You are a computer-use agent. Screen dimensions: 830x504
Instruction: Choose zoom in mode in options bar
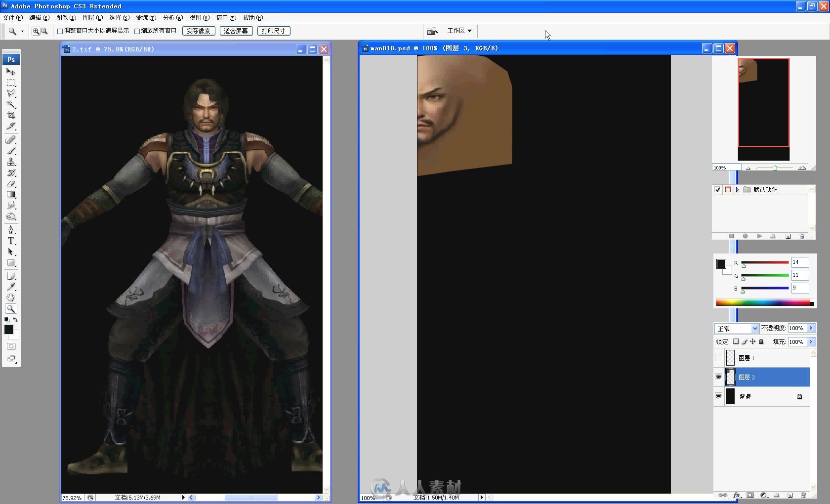click(x=36, y=31)
